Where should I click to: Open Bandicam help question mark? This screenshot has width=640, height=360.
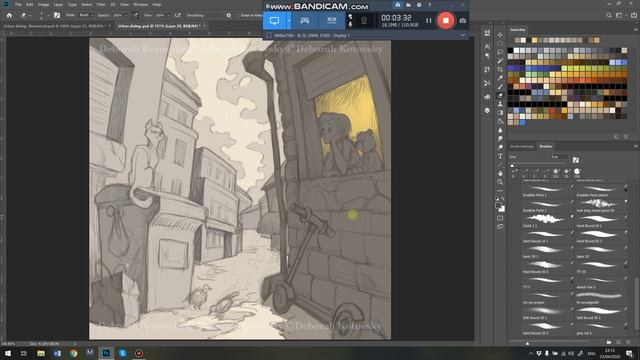click(x=429, y=5)
